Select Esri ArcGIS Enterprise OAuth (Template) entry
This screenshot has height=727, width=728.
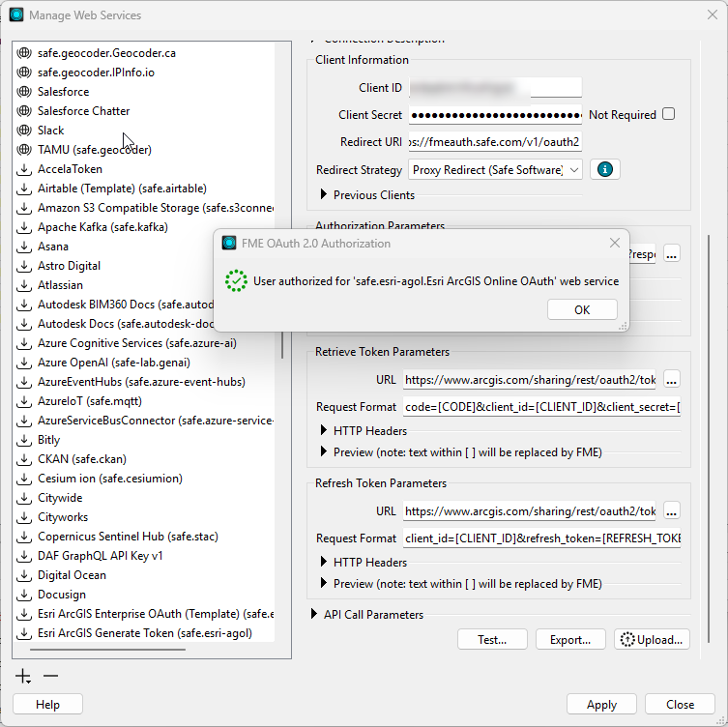coord(156,614)
